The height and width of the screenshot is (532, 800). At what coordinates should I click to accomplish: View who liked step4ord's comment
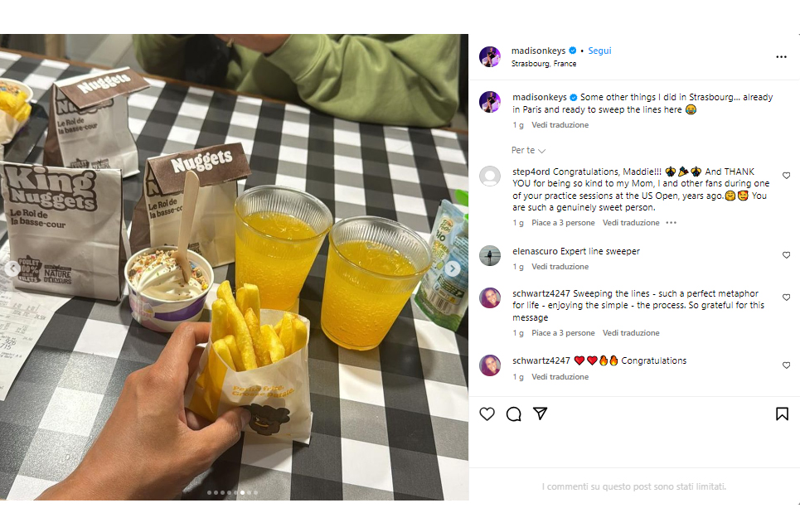[563, 223]
